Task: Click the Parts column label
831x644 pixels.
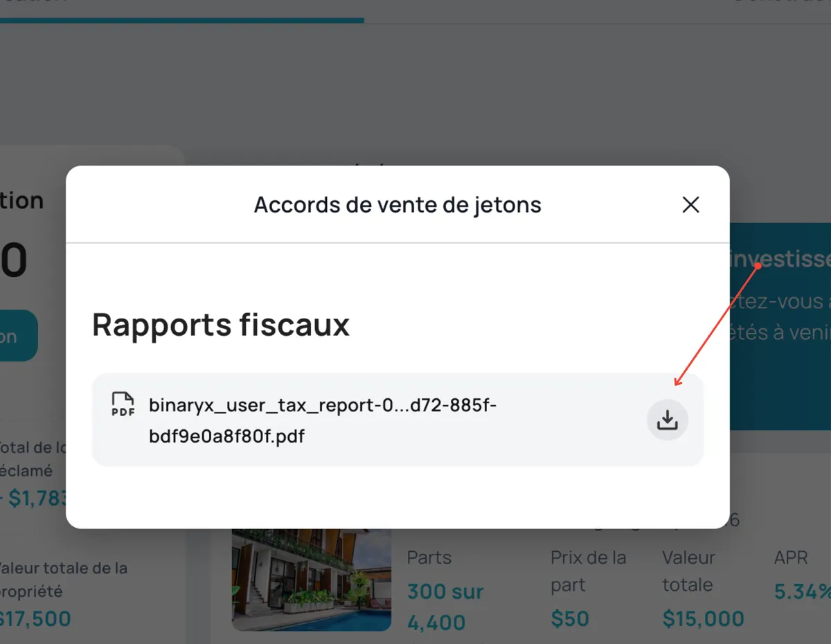Action: click(x=429, y=557)
